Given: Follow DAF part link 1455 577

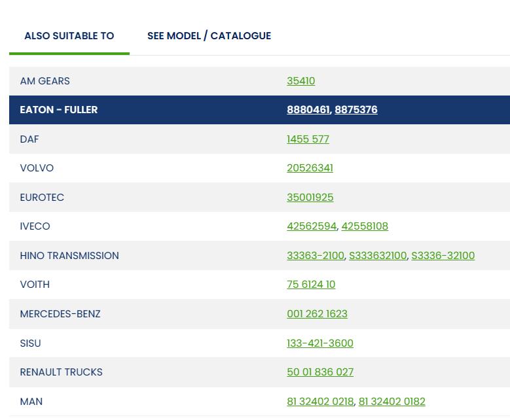Looking at the screenshot, I should [x=308, y=139].
